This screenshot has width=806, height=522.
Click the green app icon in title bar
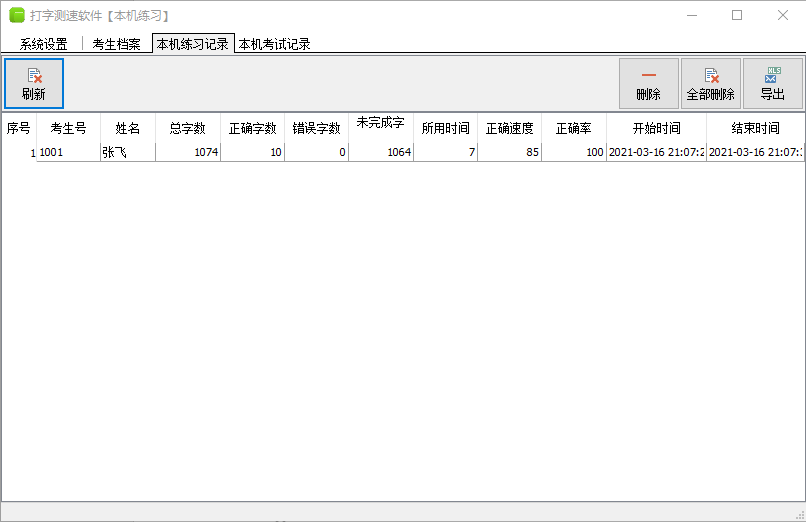pyautogui.click(x=17, y=15)
